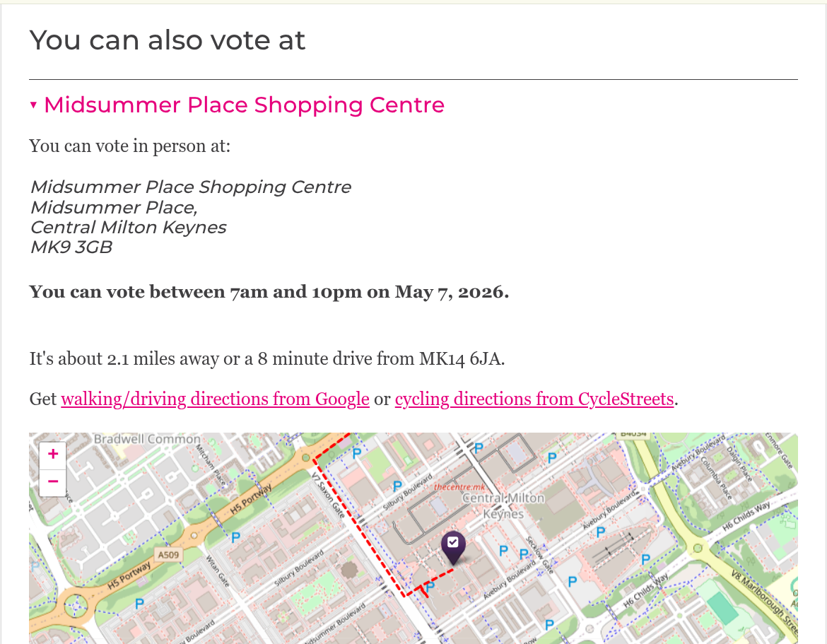
Task: Zoom out on the map
Action: click(53, 482)
